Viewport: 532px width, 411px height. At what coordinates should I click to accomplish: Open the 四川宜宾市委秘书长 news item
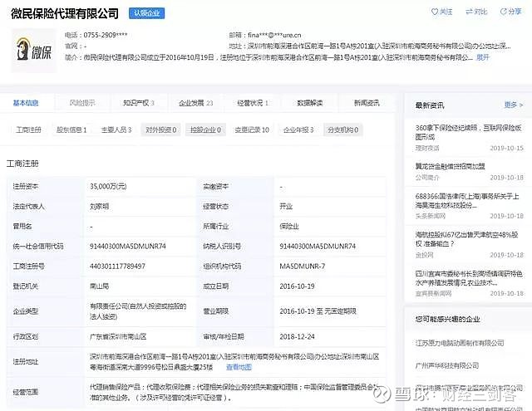469,278
